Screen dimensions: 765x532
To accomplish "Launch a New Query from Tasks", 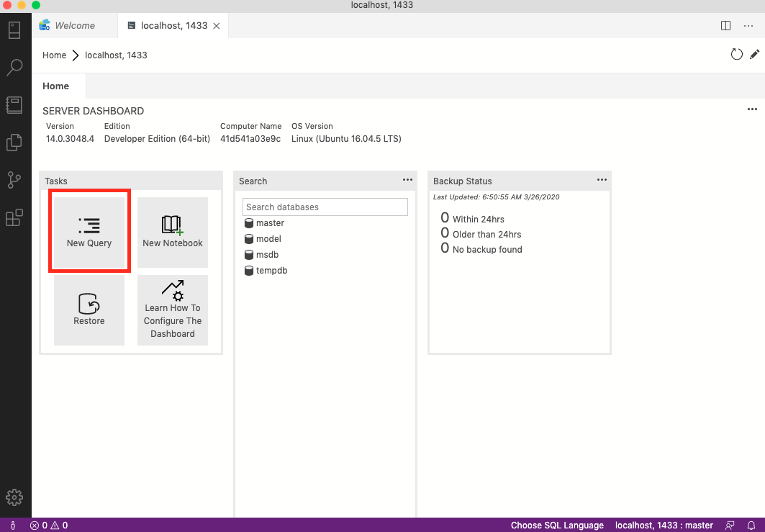I will pos(89,230).
